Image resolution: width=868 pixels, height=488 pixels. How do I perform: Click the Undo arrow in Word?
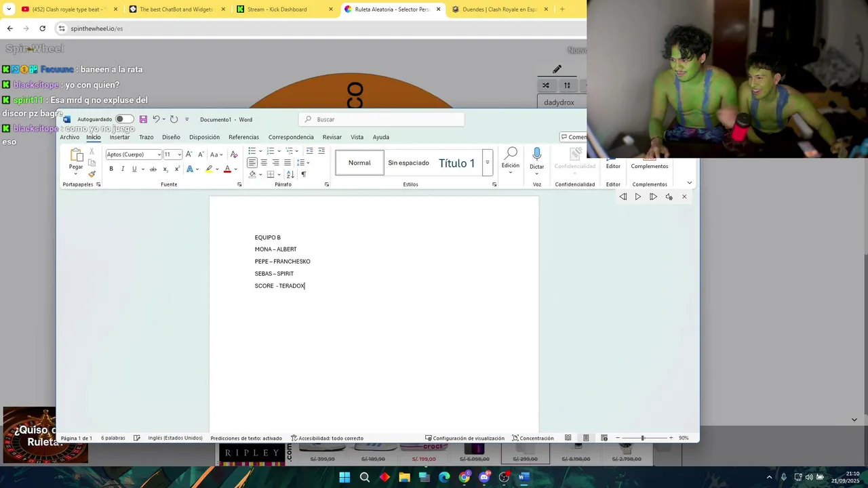click(x=156, y=119)
